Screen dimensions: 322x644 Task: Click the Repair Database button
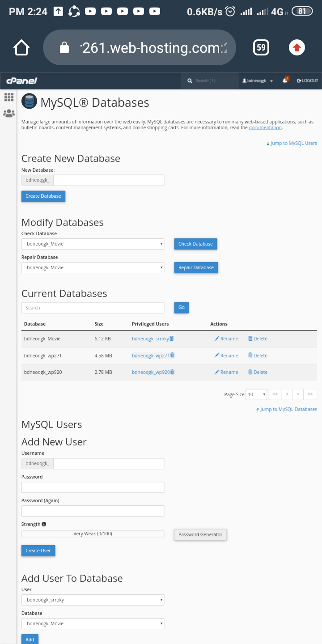196,267
